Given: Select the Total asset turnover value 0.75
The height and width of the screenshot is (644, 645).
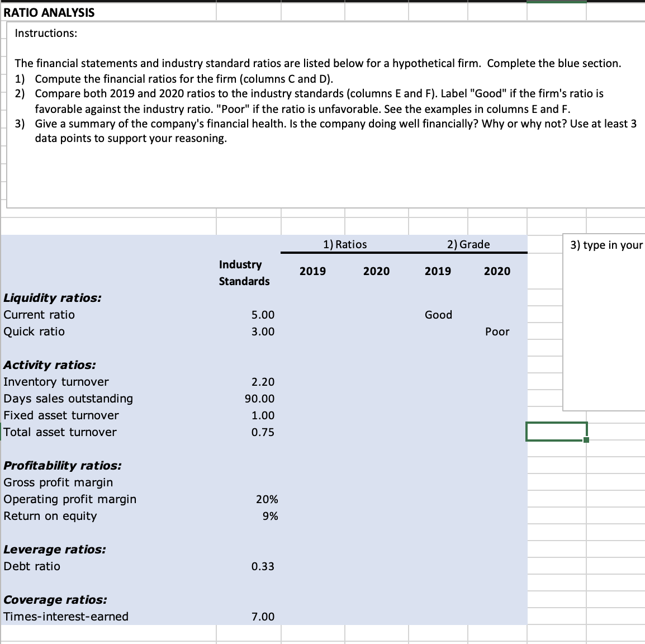Looking at the screenshot, I should (263, 432).
